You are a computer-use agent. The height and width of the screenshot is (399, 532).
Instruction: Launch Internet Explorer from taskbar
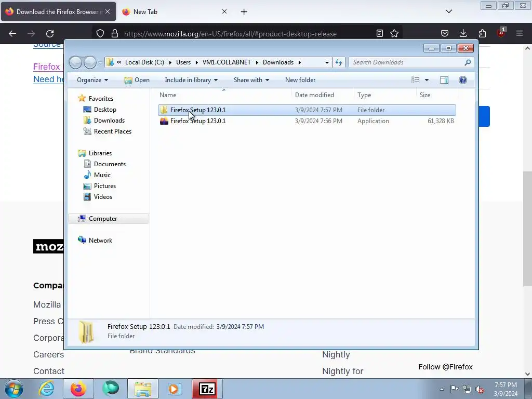[46, 389]
